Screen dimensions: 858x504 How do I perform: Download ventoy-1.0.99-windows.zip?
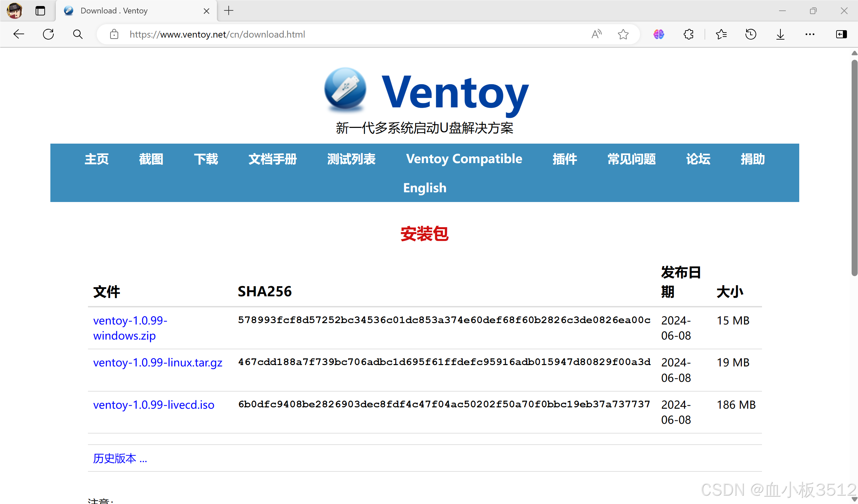tap(130, 328)
